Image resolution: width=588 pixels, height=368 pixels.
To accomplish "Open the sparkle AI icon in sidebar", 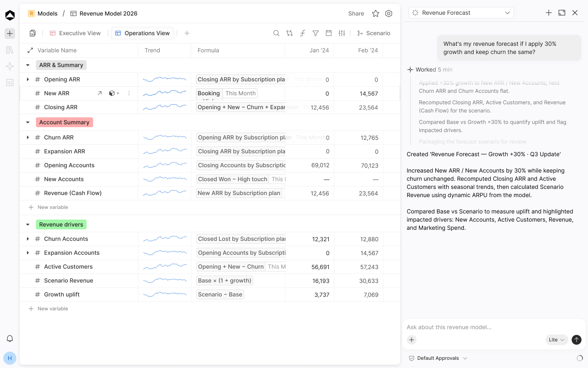I will pos(10,66).
